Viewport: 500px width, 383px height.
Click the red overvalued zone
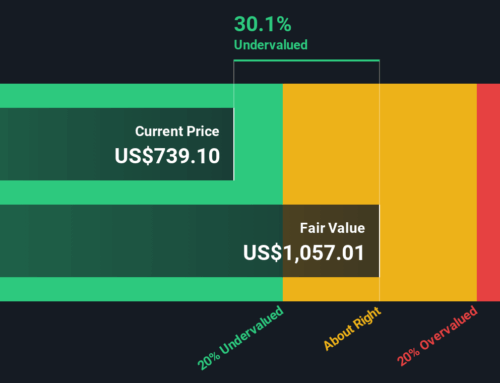point(488,192)
